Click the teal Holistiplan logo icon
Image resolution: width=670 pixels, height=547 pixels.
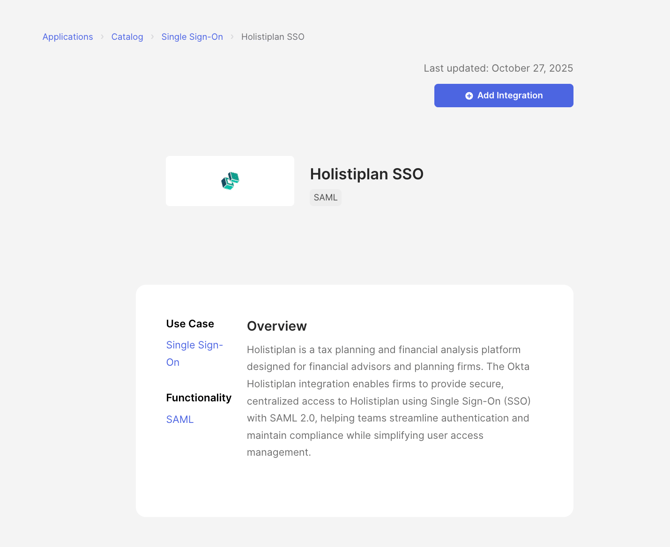coord(230,181)
